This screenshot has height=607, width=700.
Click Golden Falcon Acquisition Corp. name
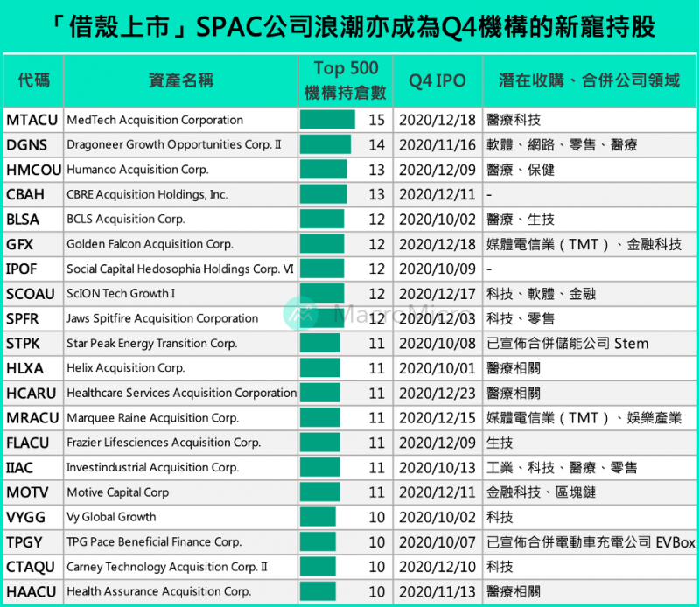coord(150,245)
